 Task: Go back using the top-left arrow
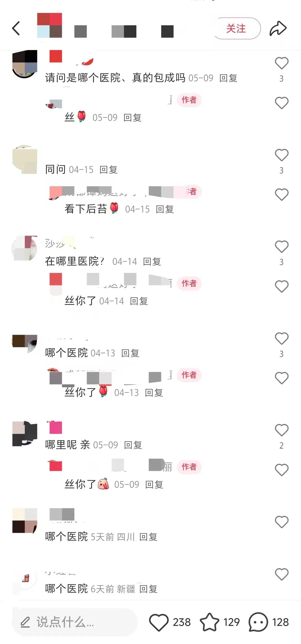tap(16, 28)
